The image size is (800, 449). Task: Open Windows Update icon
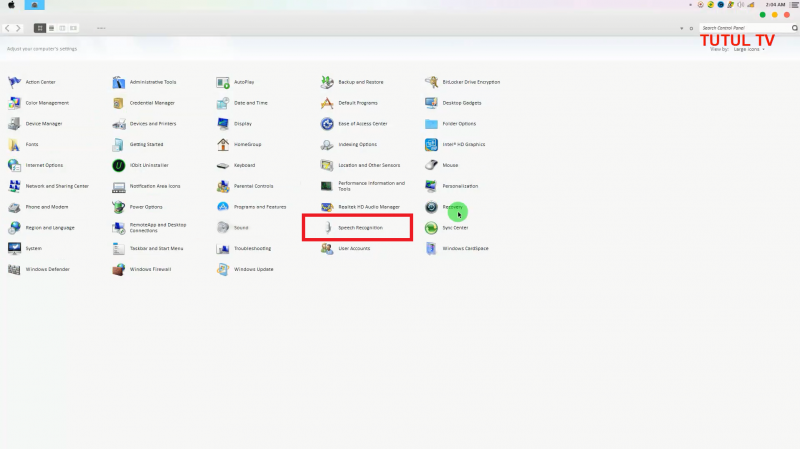[x=223, y=269]
